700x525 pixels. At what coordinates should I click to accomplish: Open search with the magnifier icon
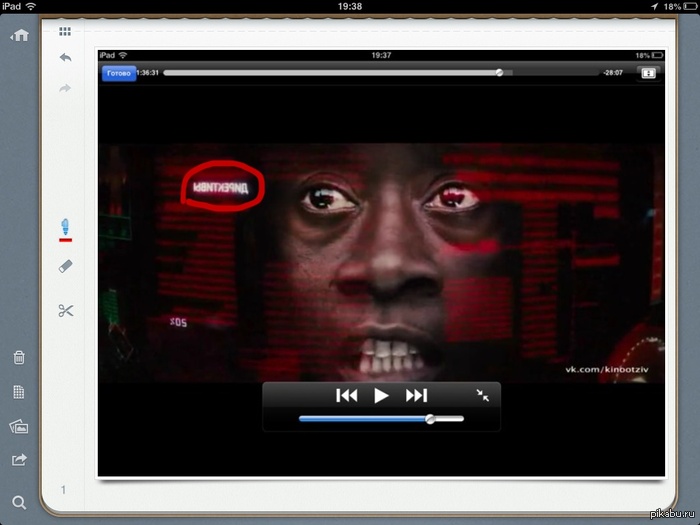coord(19,503)
